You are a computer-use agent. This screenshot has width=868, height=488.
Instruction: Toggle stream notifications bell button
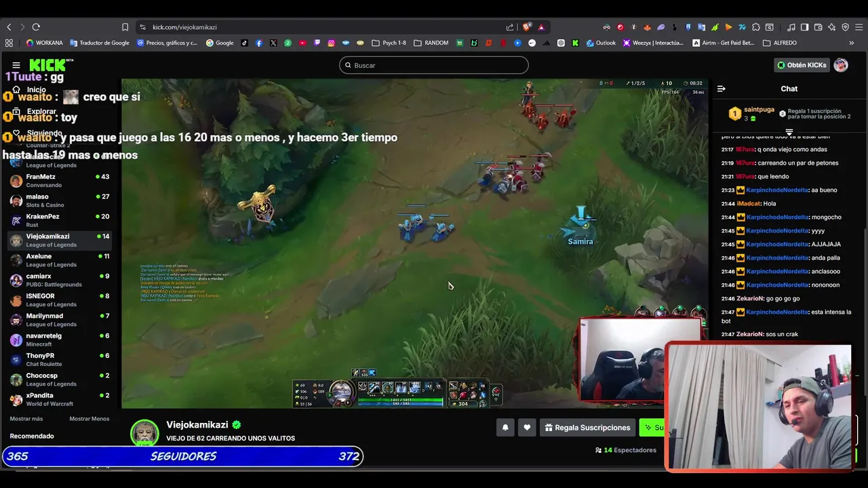coord(505,428)
